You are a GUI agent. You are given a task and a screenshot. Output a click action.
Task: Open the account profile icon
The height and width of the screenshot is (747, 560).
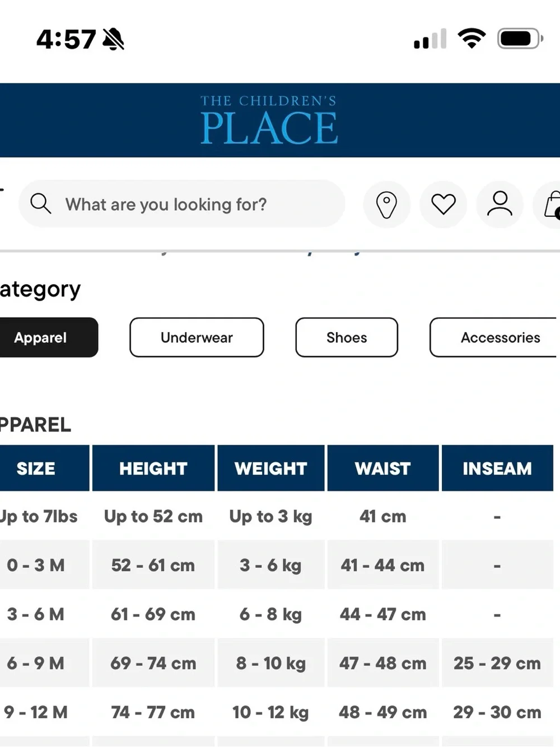pos(500,205)
